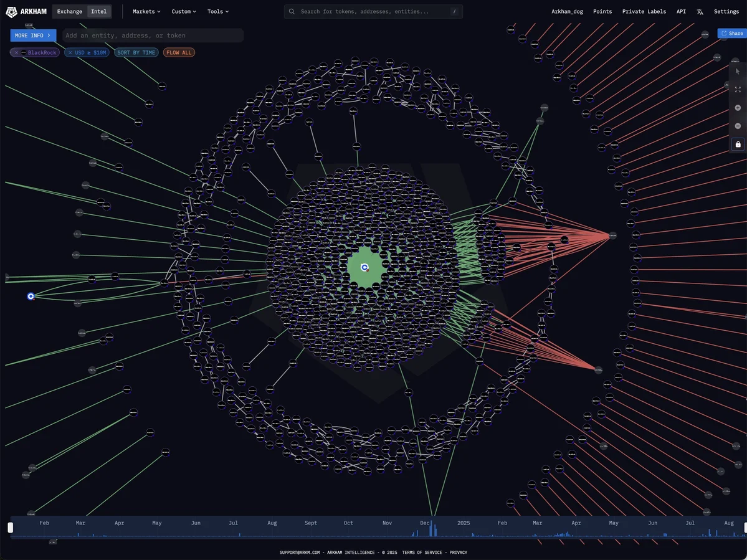Toggle the SORT BY TIME option

(136, 53)
